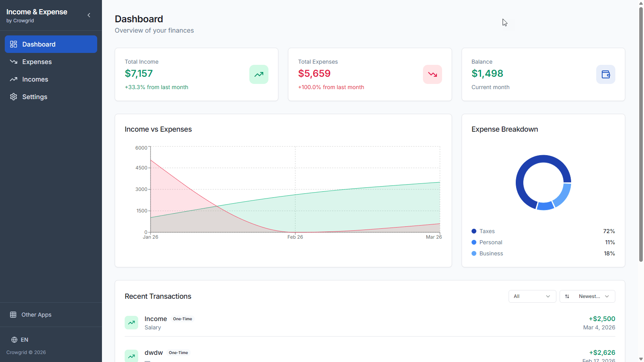Click the wallet icon on the Balance card
Screen dimensions: 644x362
[x=605, y=74]
